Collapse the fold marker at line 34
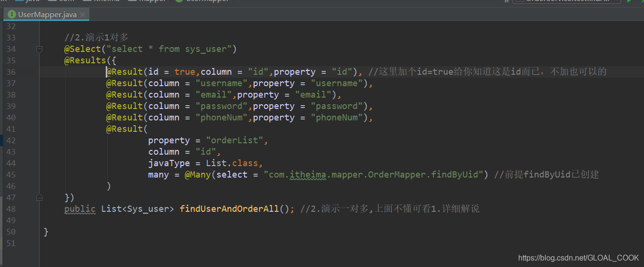The width and height of the screenshot is (644, 267). point(40,49)
